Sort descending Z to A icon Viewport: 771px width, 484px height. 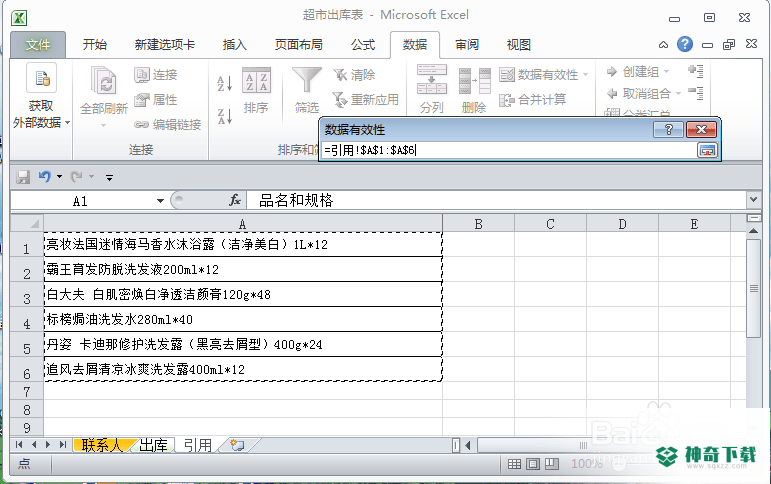[224, 117]
